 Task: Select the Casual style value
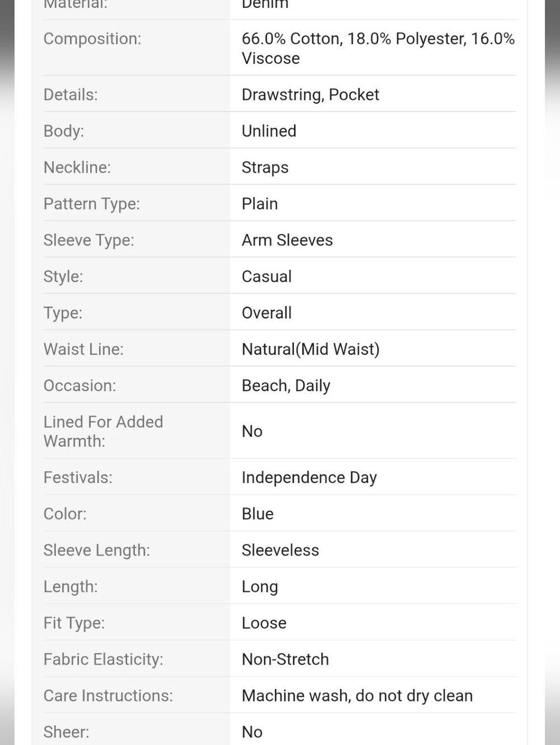267,277
